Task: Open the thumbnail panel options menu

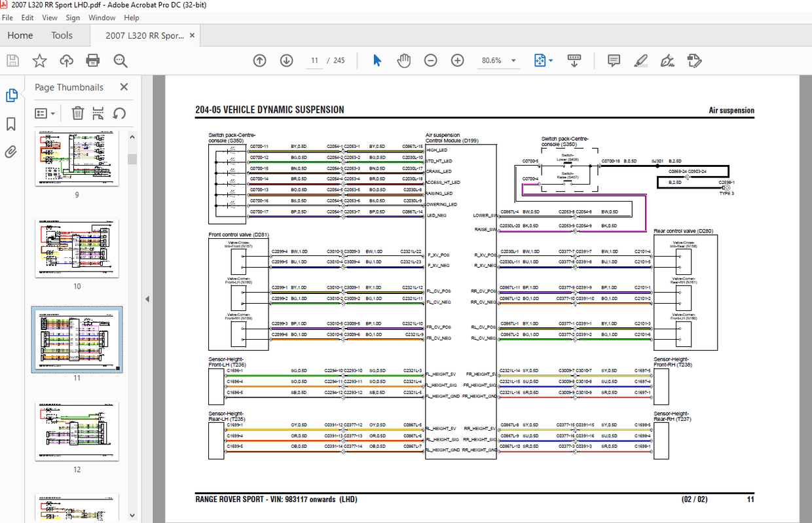Action: 45,113
